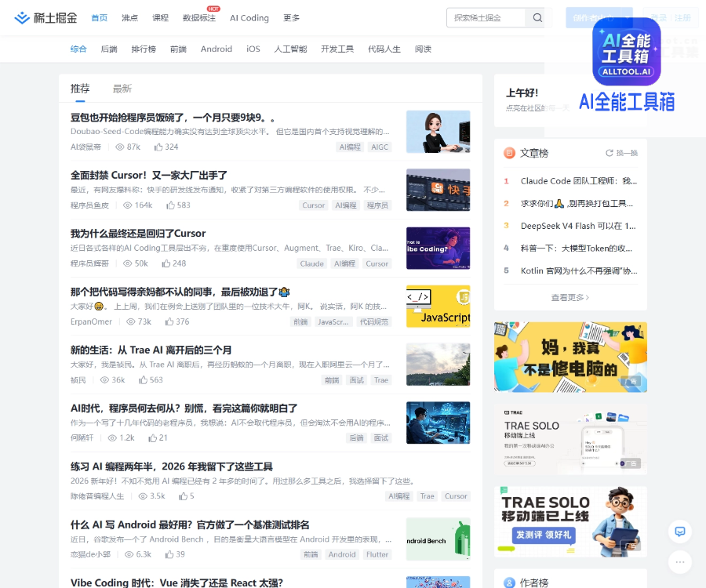Select the 排行榜 category tab

click(x=144, y=49)
